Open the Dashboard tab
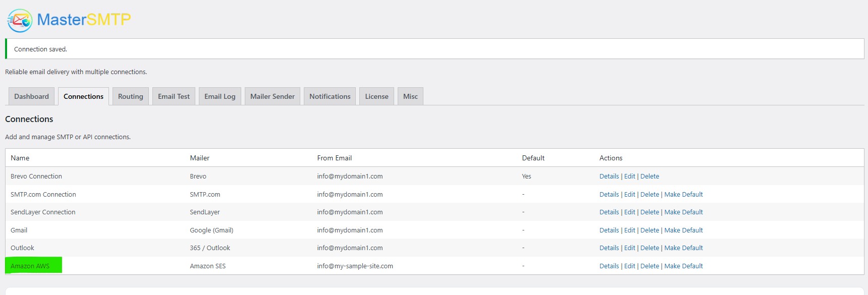Screen dimensions: 868x295 click(31, 96)
